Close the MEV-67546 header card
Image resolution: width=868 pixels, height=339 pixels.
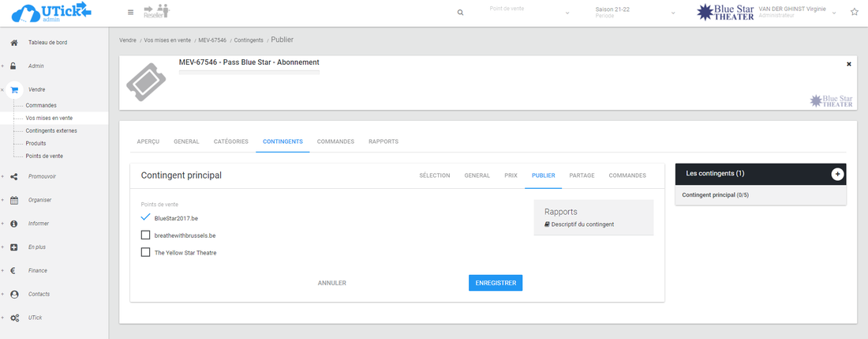(x=849, y=63)
